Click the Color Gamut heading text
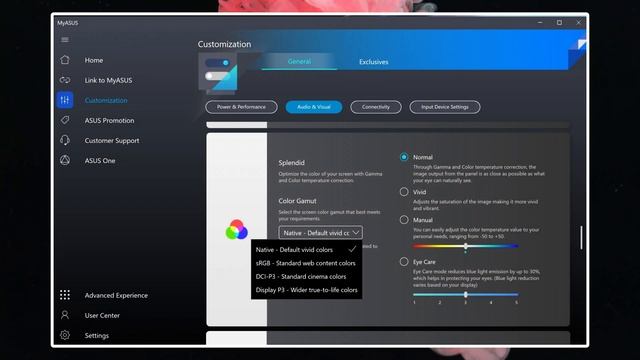The image size is (640, 360). (297, 201)
